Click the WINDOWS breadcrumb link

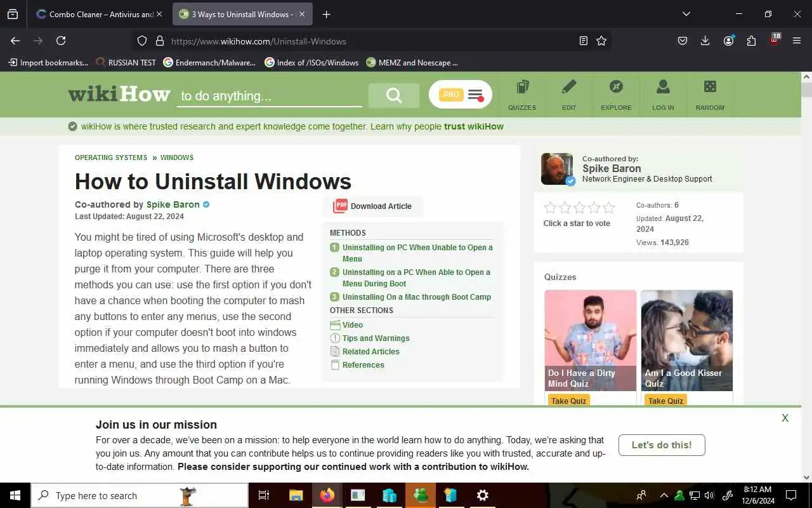point(177,157)
